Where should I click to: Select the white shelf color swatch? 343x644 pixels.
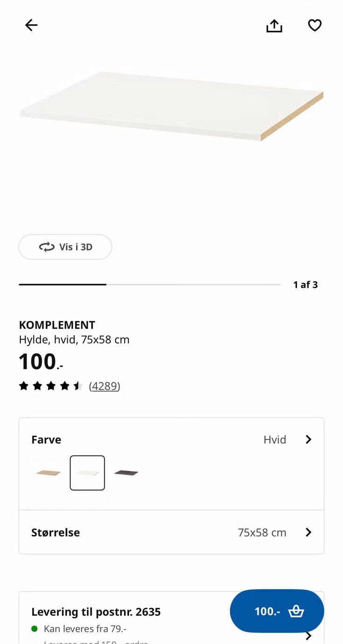[87, 473]
